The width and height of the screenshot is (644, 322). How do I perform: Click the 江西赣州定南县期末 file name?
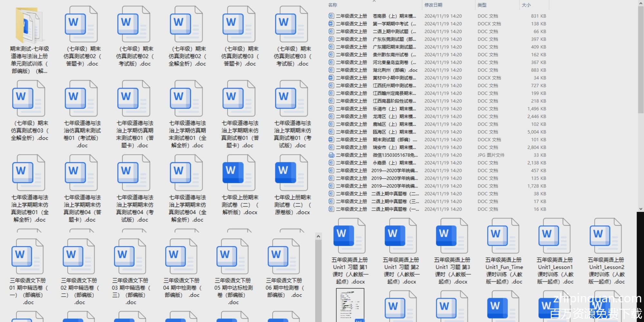click(394, 93)
